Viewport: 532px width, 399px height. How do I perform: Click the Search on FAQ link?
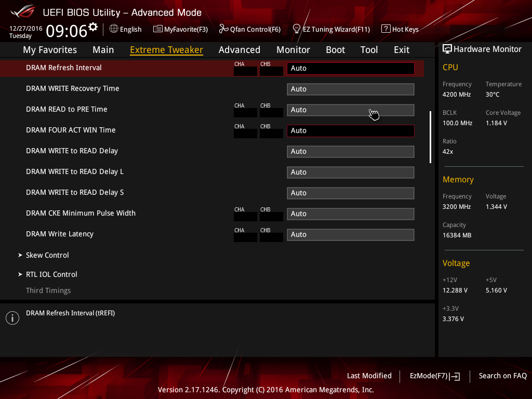pyautogui.click(x=503, y=376)
